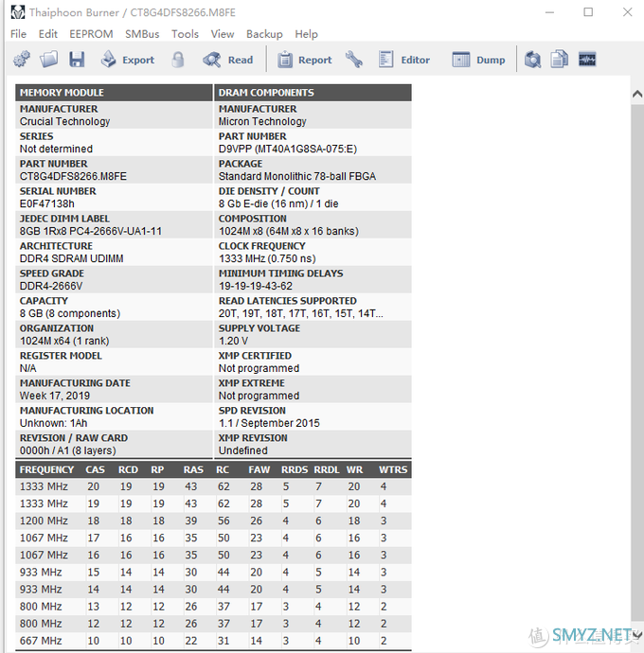The width and height of the screenshot is (644, 653).
Task: Open the Edit menu
Action: coord(48,34)
